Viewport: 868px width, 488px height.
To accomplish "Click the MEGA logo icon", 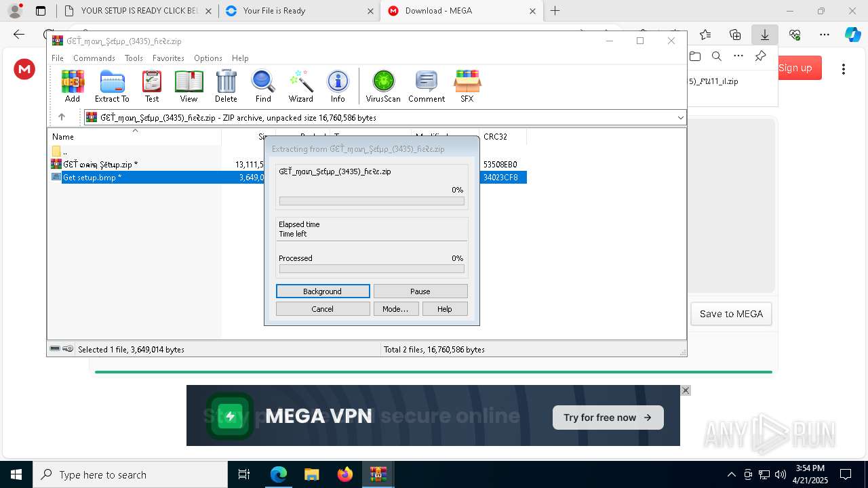I will point(24,68).
